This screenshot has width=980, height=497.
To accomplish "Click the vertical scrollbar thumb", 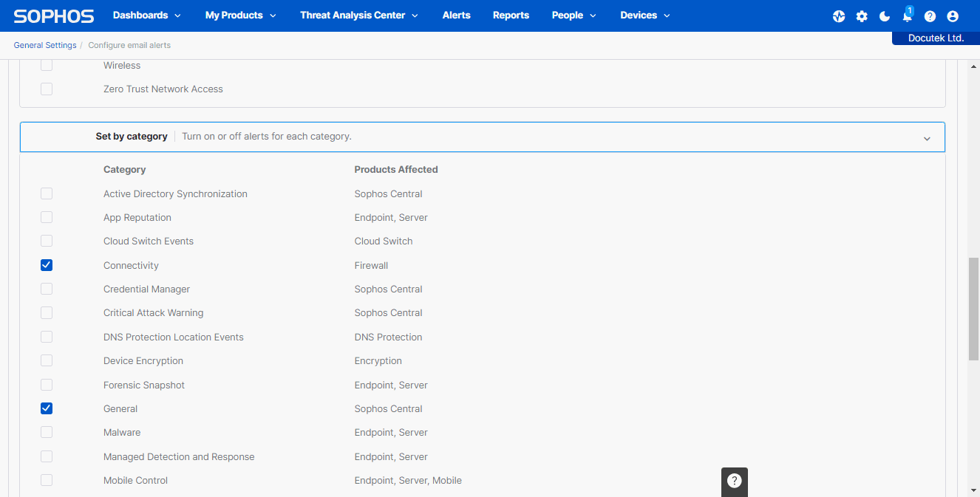I will pyautogui.click(x=973, y=309).
